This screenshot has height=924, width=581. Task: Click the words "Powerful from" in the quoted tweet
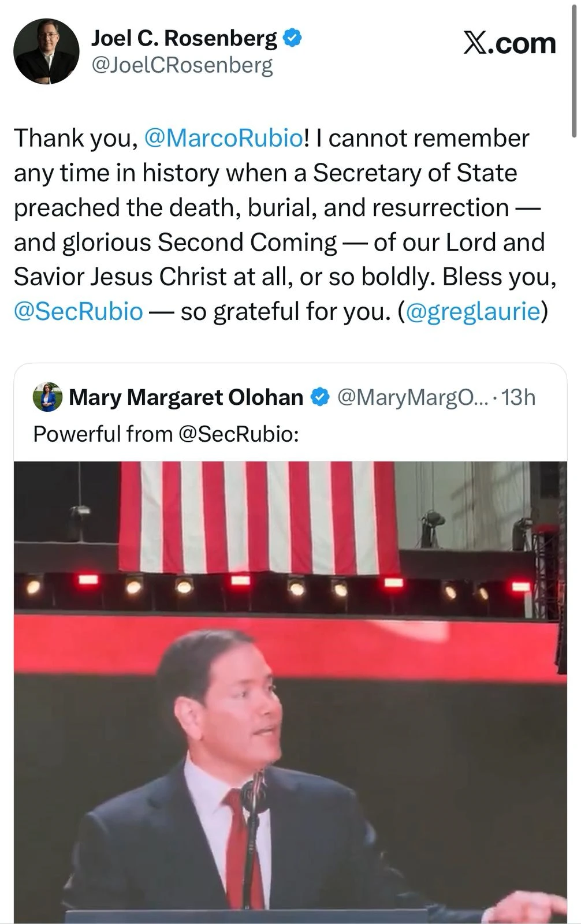[x=103, y=434]
